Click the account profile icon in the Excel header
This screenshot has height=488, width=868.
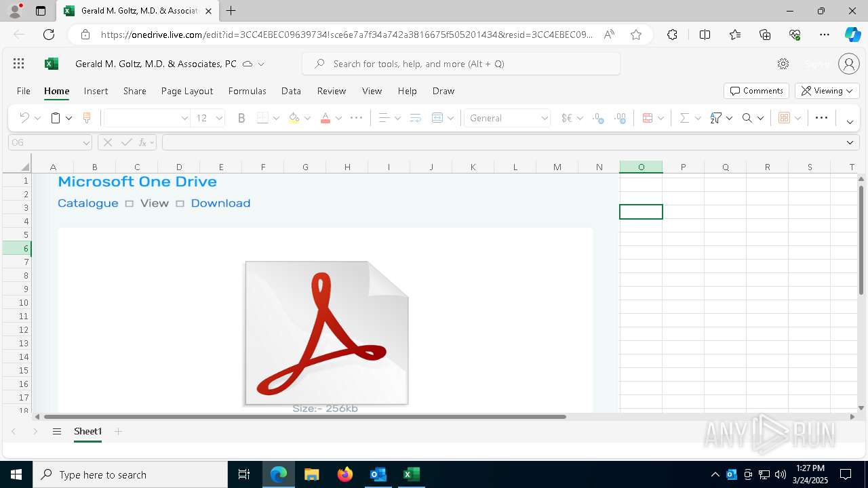coord(849,64)
